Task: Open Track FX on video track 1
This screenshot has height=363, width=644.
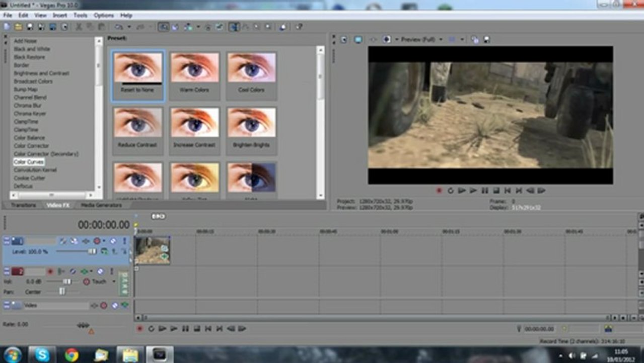Action: pyautogui.click(x=86, y=241)
